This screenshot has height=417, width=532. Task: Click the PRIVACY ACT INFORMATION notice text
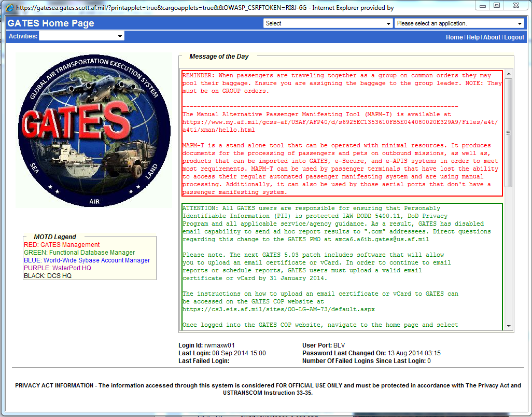268,389
